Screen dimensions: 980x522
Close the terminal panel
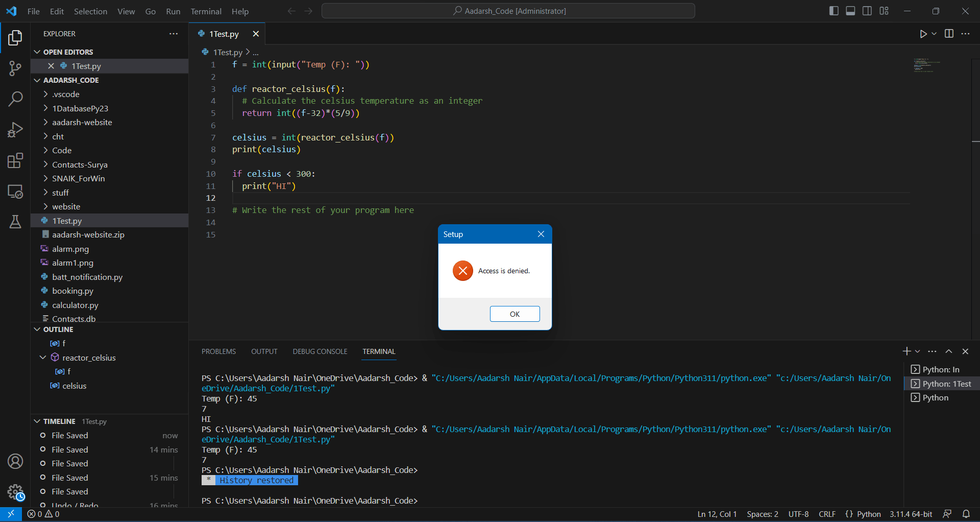click(x=965, y=351)
